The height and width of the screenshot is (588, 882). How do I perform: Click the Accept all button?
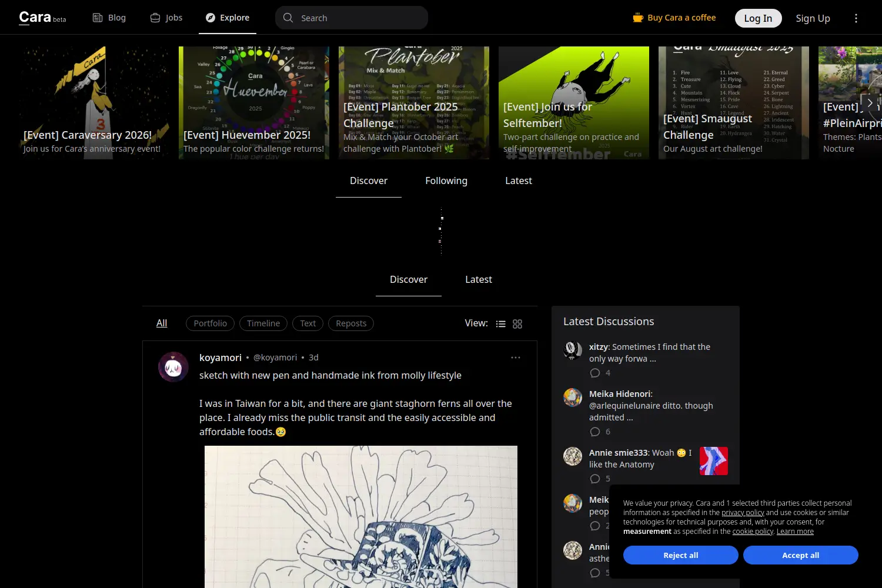[x=801, y=555]
